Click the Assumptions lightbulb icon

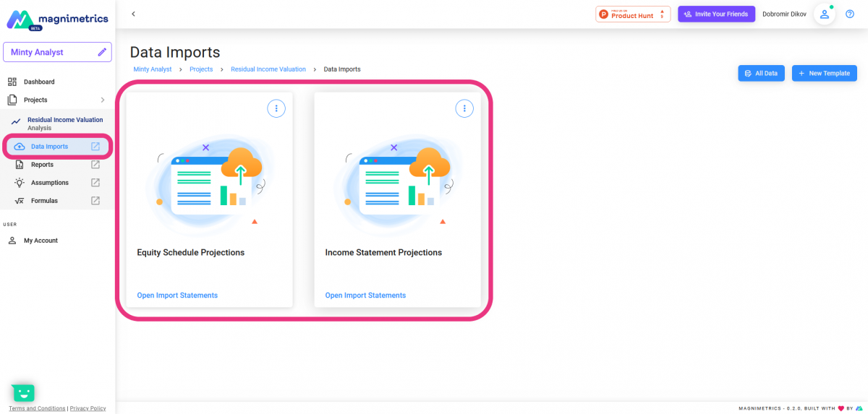(20, 183)
